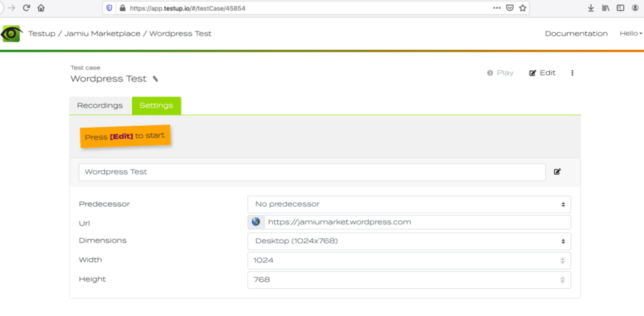
Task: Click the globe icon in the Url row
Action: [x=256, y=222]
